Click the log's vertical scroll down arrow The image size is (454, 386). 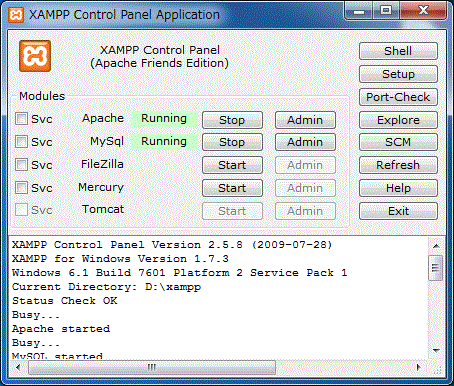pos(436,350)
